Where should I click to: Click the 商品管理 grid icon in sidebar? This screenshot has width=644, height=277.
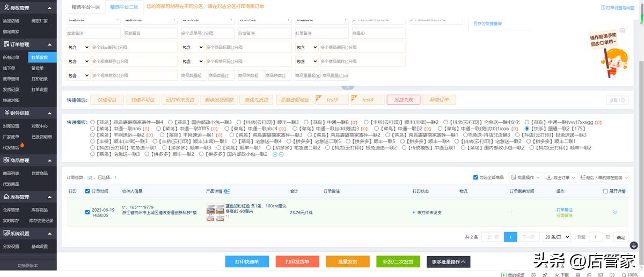point(6,160)
